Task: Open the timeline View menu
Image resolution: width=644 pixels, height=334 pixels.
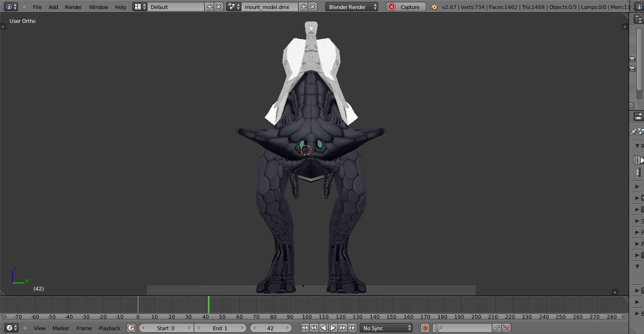Action: pos(40,328)
